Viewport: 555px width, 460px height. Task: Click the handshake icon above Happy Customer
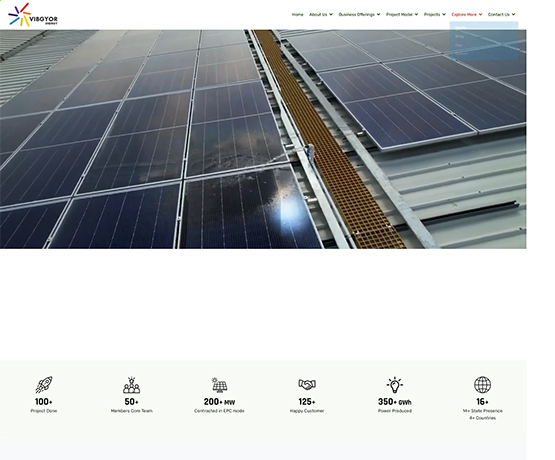click(307, 384)
